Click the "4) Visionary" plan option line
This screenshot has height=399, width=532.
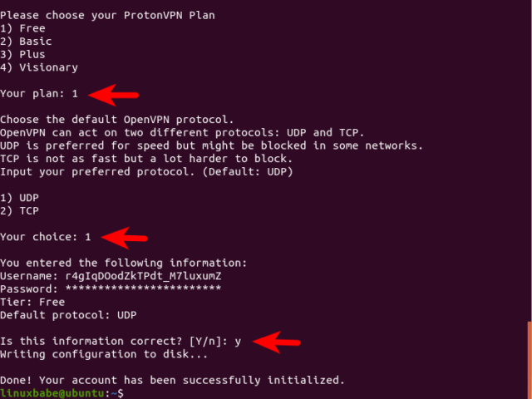click(x=39, y=67)
